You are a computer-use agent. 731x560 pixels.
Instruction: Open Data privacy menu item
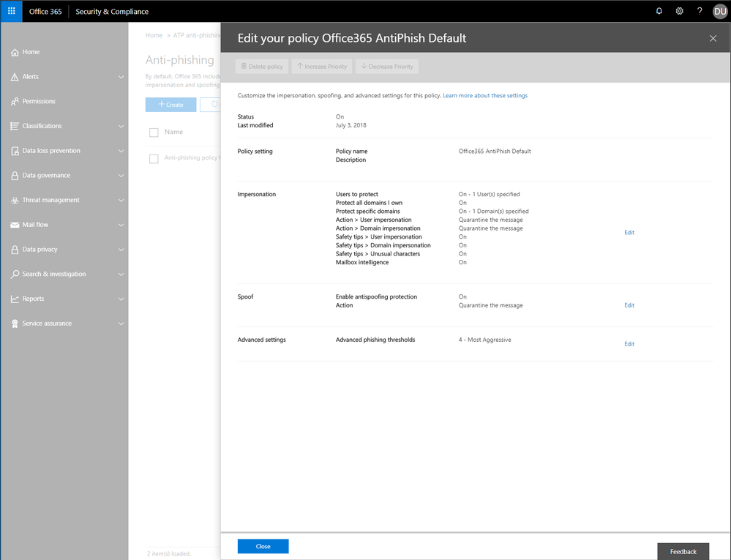(x=40, y=250)
